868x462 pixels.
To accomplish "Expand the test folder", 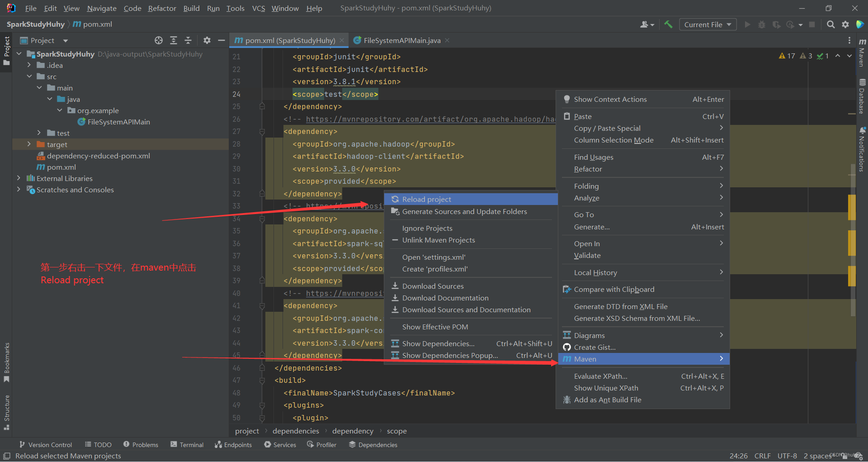I will coord(39,133).
